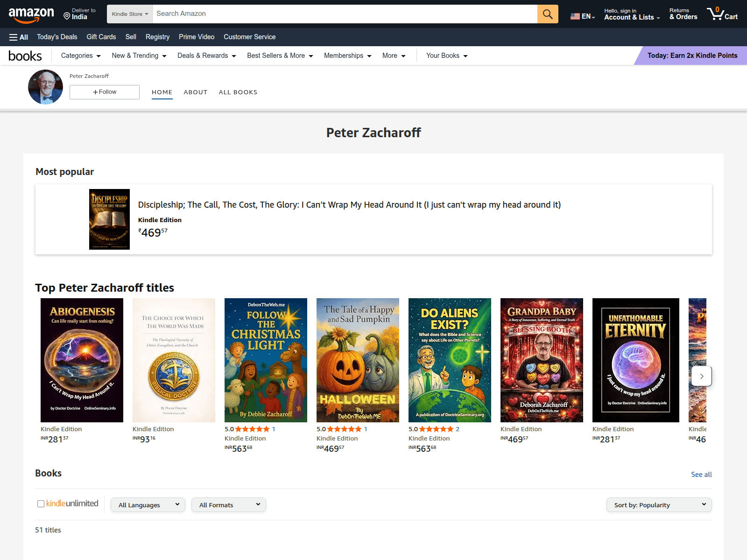The width and height of the screenshot is (747, 560).
Task: Open the shopping cart icon
Action: click(722, 14)
